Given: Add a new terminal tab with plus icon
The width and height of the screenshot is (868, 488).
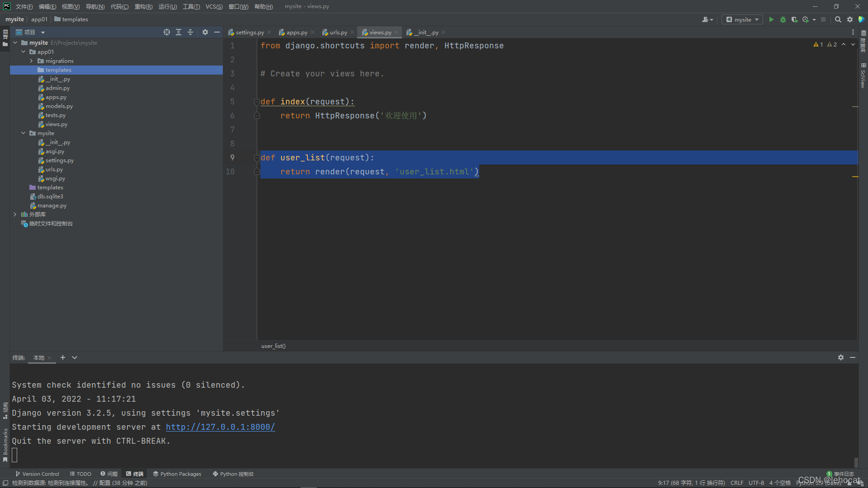Looking at the screenshot, I should 63,357.
